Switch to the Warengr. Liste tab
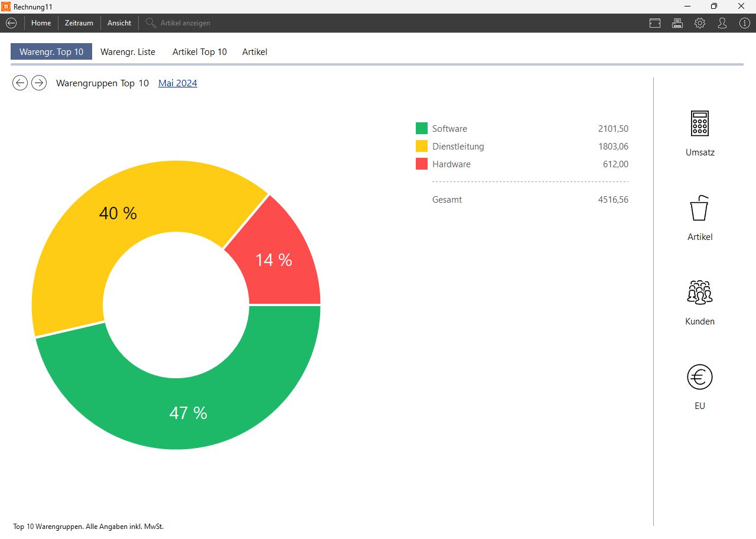 click(128, 52)
